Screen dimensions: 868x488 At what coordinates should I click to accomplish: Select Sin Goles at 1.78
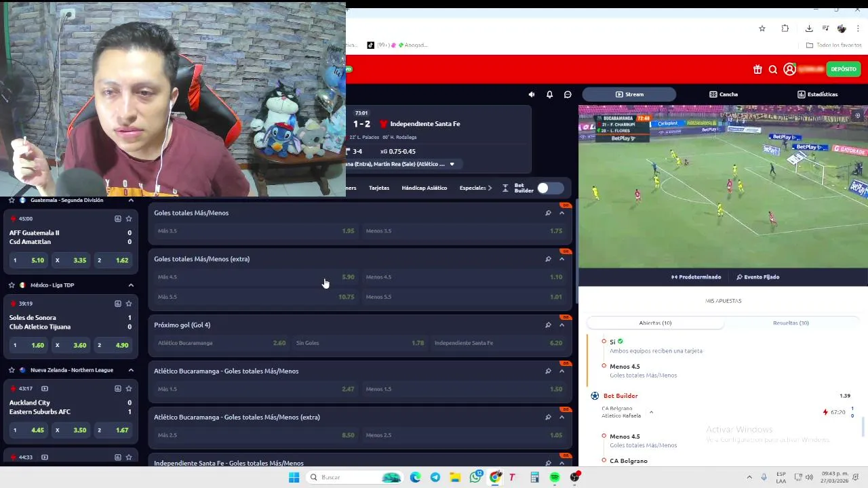[x=360, y=343]
